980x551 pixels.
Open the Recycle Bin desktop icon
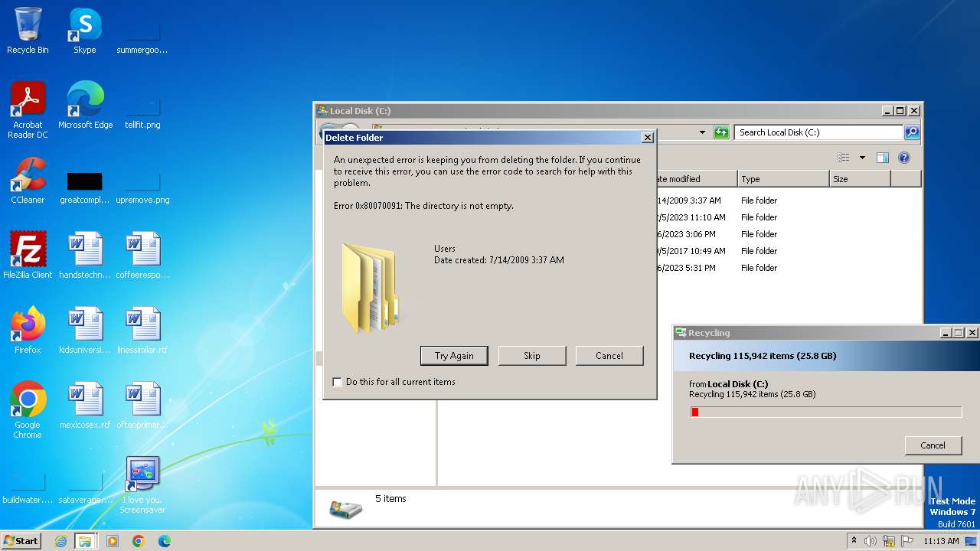point(28,31)
